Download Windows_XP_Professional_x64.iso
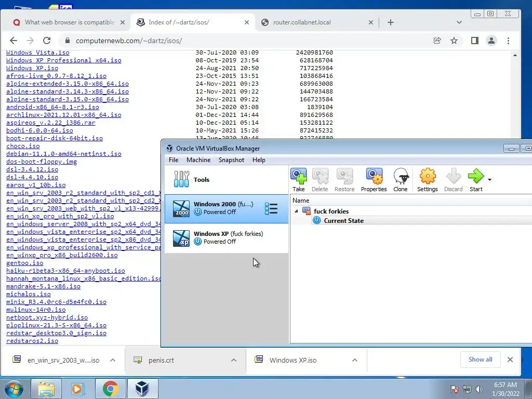Viewport: 532px width, 399px height. pyautogui.click(x=64, y=60)
